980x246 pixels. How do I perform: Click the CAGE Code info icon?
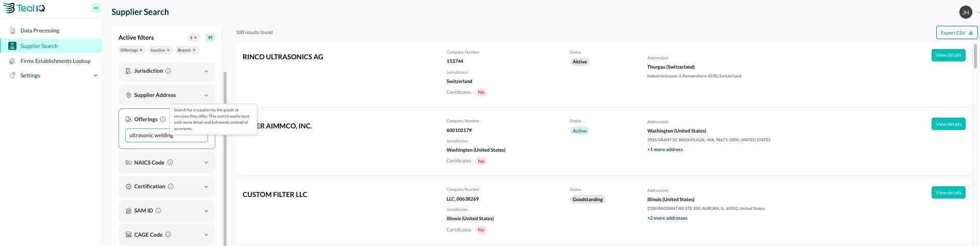click(168, 235)
